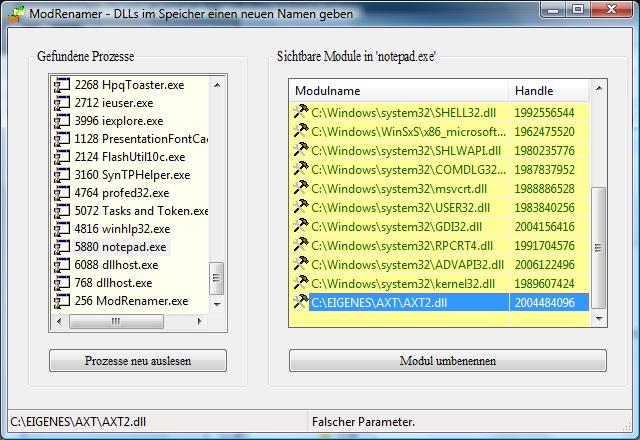Click the ModRenamer app icon in title bar
Viewport: 640px width, 440px height.
pyautogui.click(x=16, y=13)
